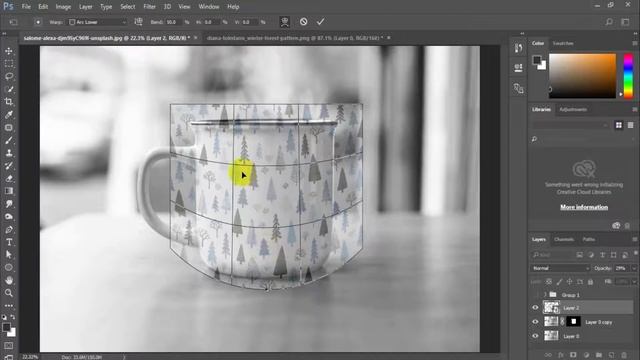Open the blend mode Normal dropdown
Image resolution: width=640 pixels, height=360 pixels.
point(560,268)
